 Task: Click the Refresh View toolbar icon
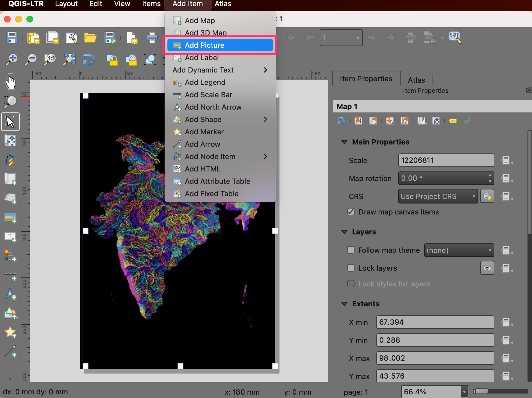88,60
